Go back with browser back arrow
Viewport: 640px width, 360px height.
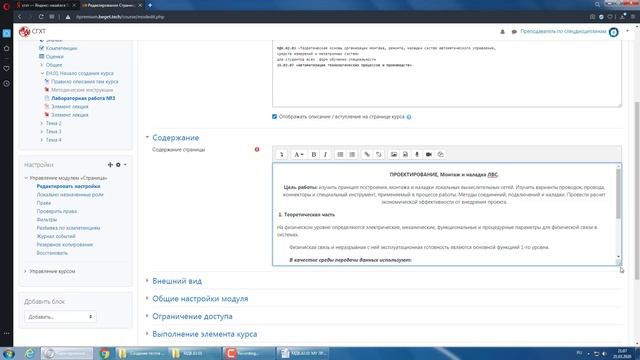pos(19,17)
